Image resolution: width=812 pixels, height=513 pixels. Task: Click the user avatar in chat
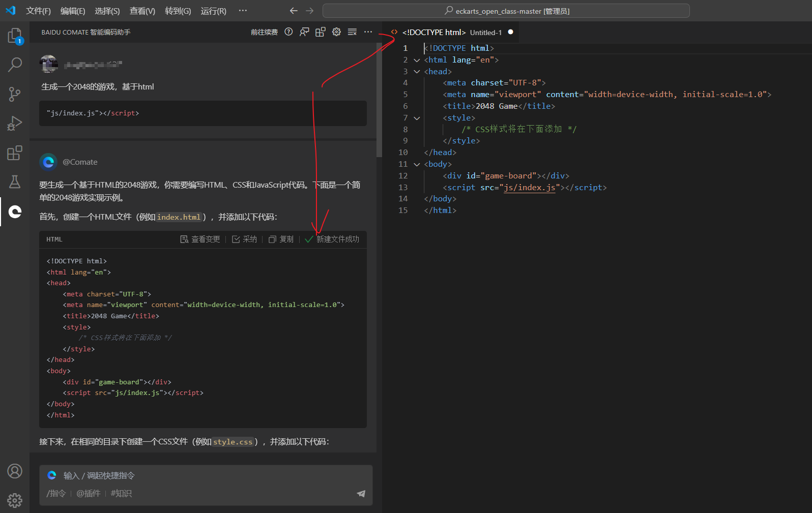(49, 64)
